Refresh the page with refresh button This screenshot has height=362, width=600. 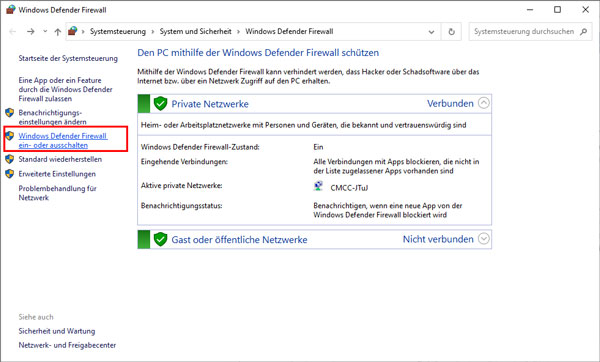(452, 32)
